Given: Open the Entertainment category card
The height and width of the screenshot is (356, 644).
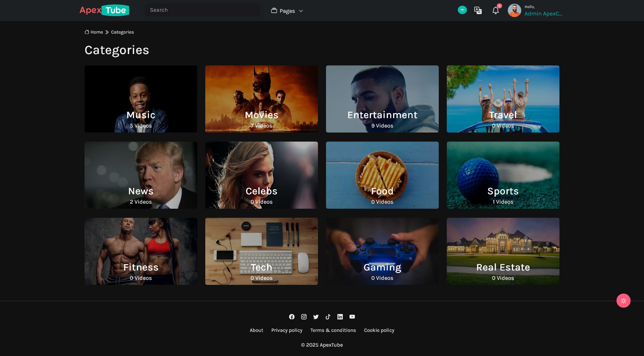Looking at the screenshot, I should coord(382,99).
